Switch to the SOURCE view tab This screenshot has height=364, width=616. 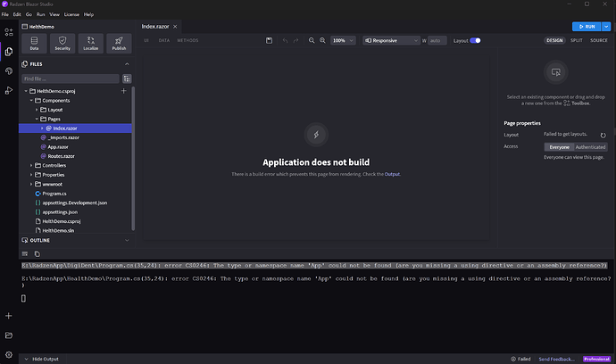[599, 40]
